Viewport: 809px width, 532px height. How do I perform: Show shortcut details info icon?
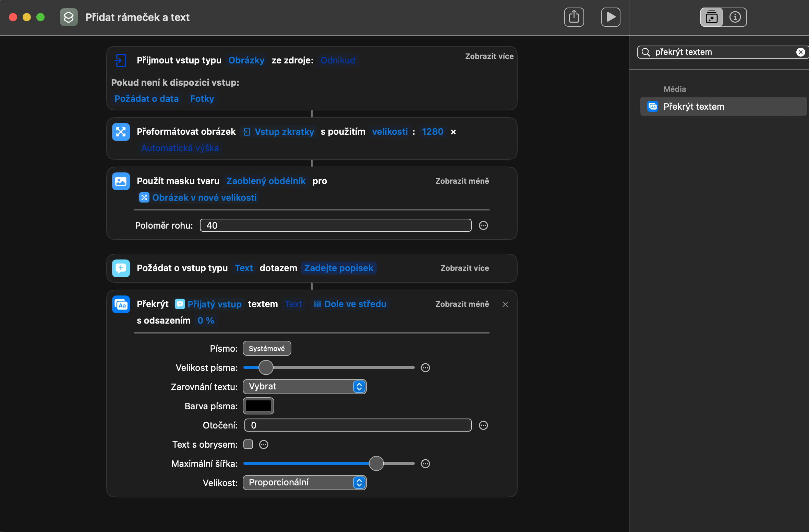click(735, 17)
